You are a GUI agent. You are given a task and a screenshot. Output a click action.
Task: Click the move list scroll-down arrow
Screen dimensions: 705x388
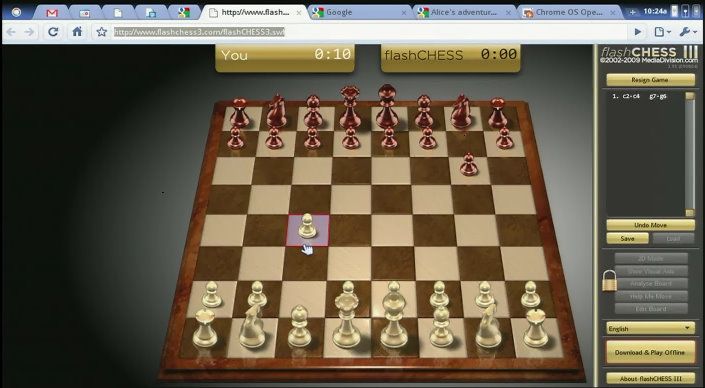pyautogui.click(x=690, y=213)
